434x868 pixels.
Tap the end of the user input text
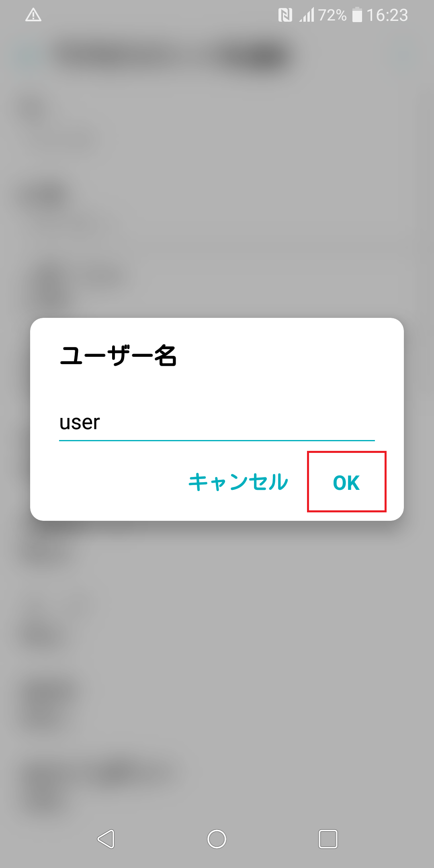pos(100,423)
